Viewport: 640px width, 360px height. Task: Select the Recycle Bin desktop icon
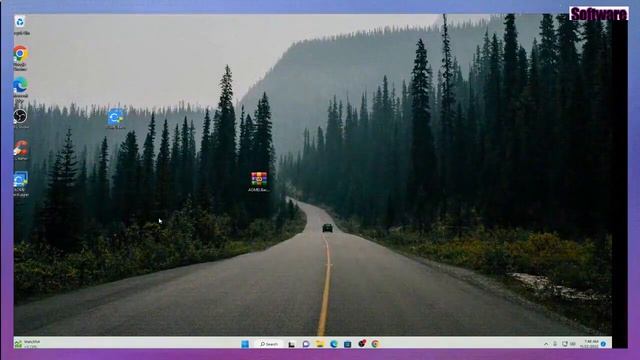coord(20,25)
